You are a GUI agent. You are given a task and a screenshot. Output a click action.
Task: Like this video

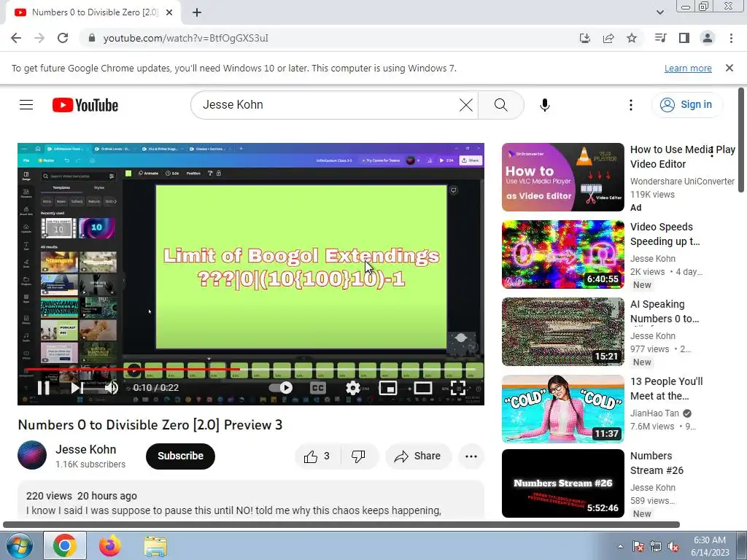point(317,456)
